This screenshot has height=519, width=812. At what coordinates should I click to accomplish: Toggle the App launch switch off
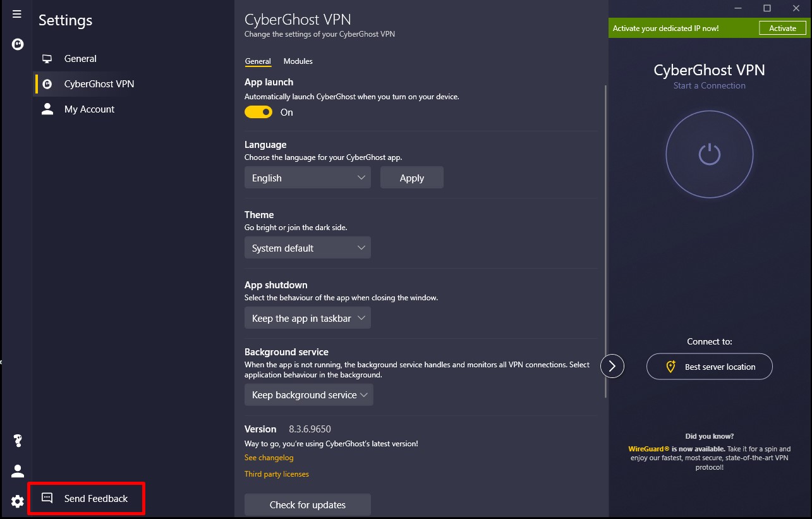click(258, 112)
